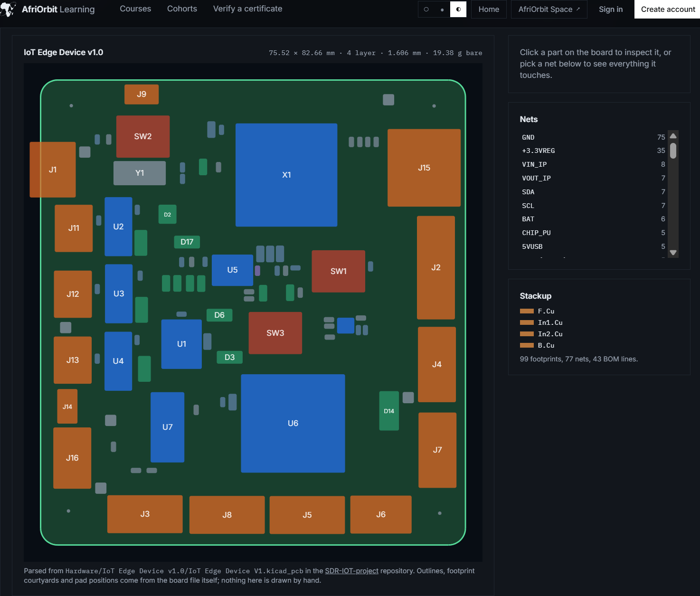Select connector J2
Image resolution: width=700 pixels, height=596 pixels.
click(436, 267)
